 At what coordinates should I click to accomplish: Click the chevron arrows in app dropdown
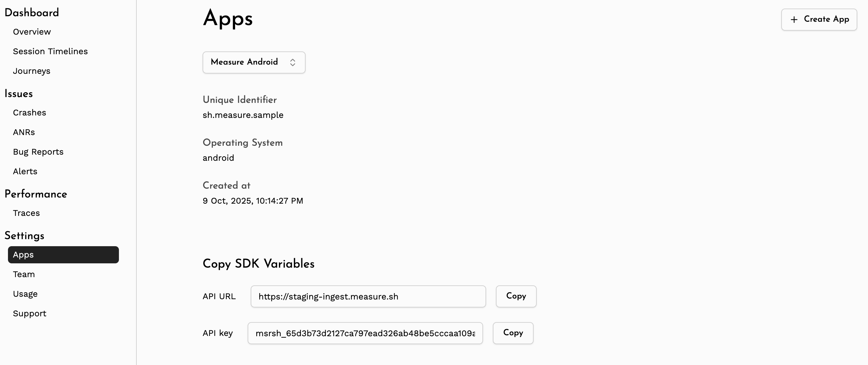(292, 62)
